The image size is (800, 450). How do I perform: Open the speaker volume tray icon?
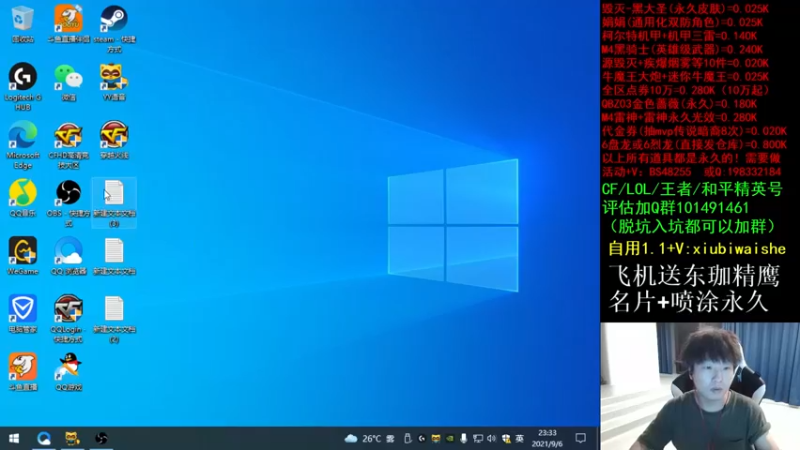point(491,438)
